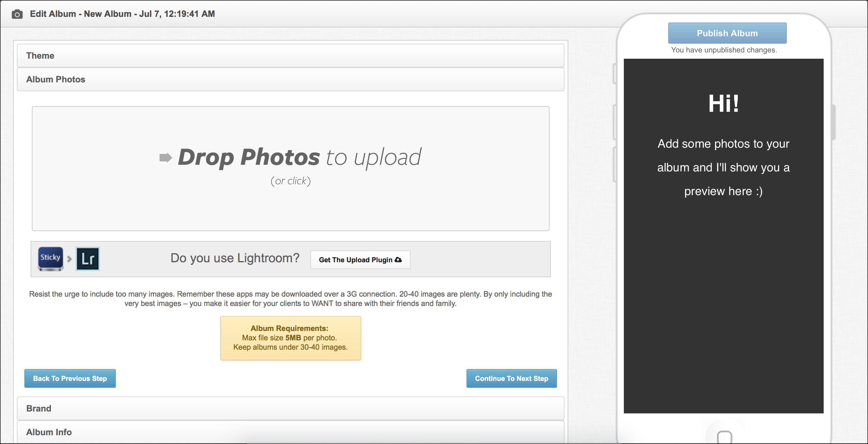Get the Lightroom upload plugin
This screenshot has width=868, height=444.
tap(360, 260)
